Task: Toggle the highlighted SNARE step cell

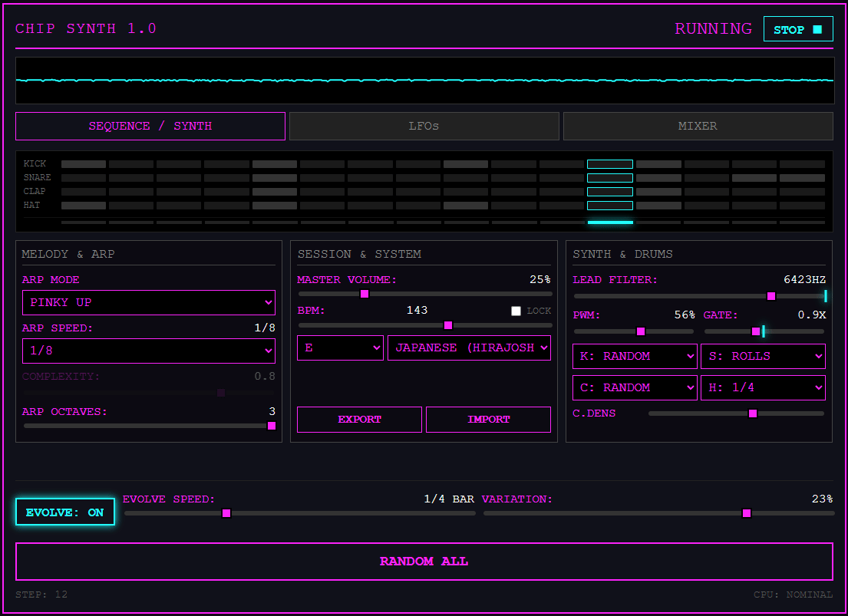Action: coord(609,178)
